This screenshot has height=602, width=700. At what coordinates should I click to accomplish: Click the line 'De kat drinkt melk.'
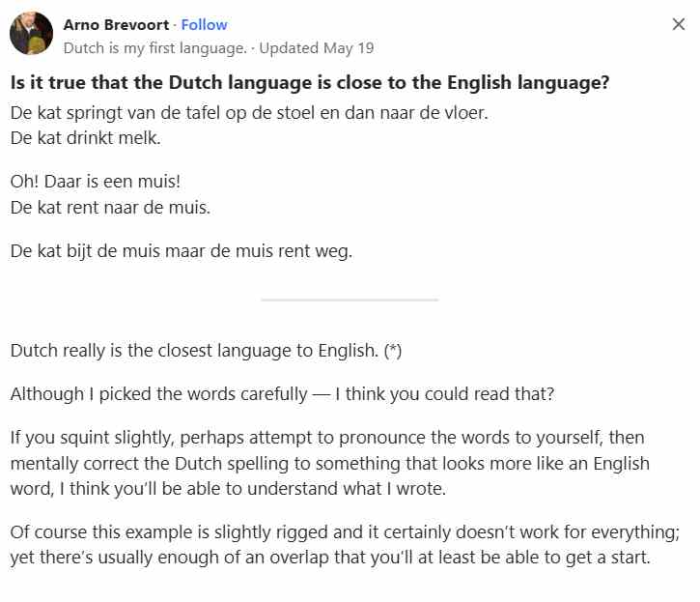(x=85, y=137)
